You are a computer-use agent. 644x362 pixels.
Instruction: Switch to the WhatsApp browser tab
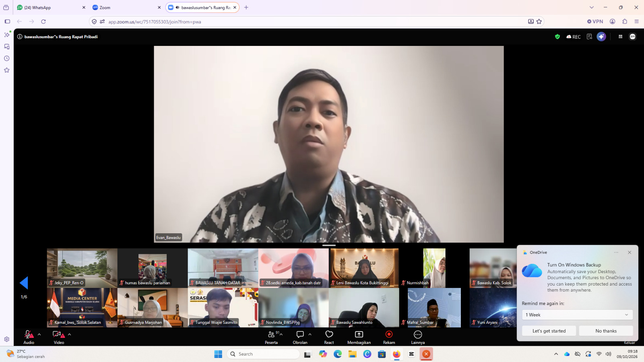tap(52, 8)
